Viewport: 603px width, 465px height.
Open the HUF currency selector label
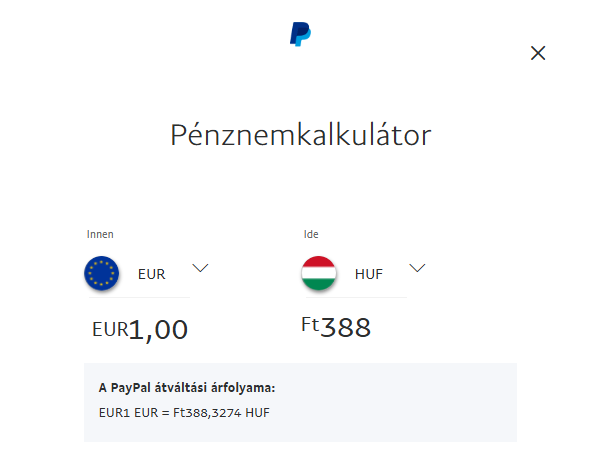click(x=369, y=274)
